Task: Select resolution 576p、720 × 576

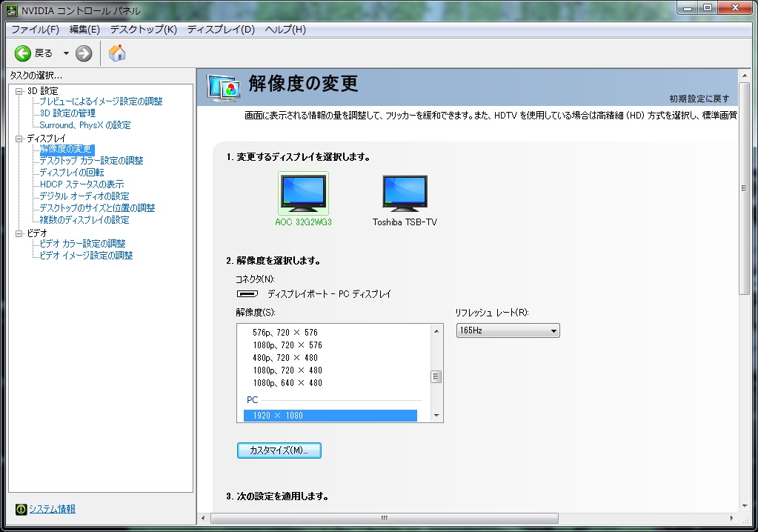Action: coord(285,333)
